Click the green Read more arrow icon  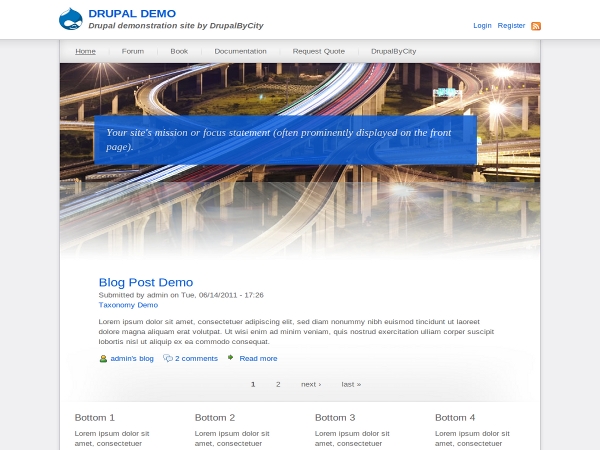[x=231, y=357]
